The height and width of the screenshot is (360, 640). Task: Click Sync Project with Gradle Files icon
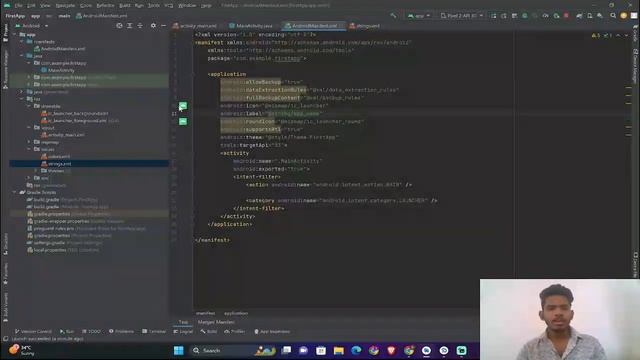click(x=579, y=16)
